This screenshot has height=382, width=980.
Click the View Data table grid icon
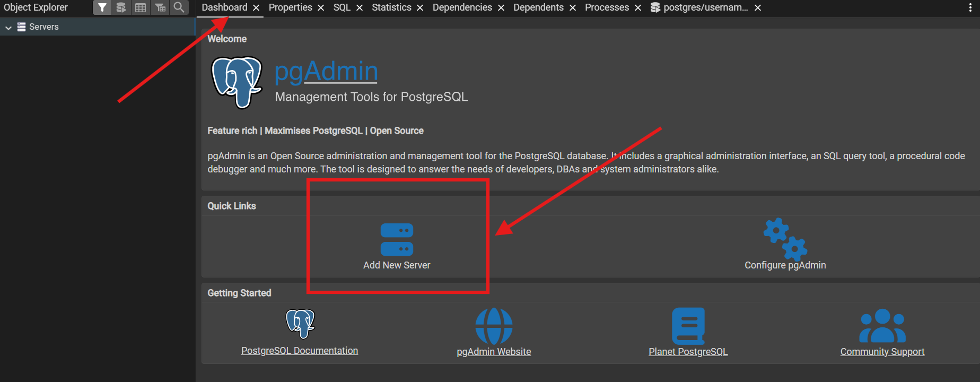click(x=141, y=7)
